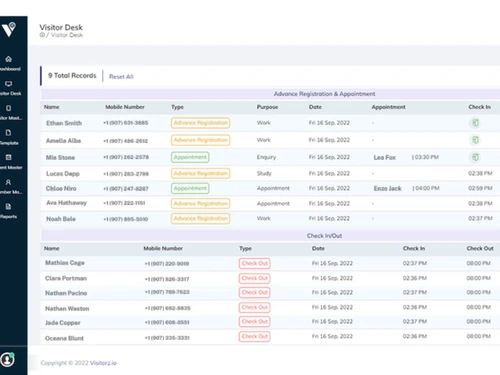Click the Enquiry purpose for Mia Stone
The image size is (500, 375).
tap(266, 157)
